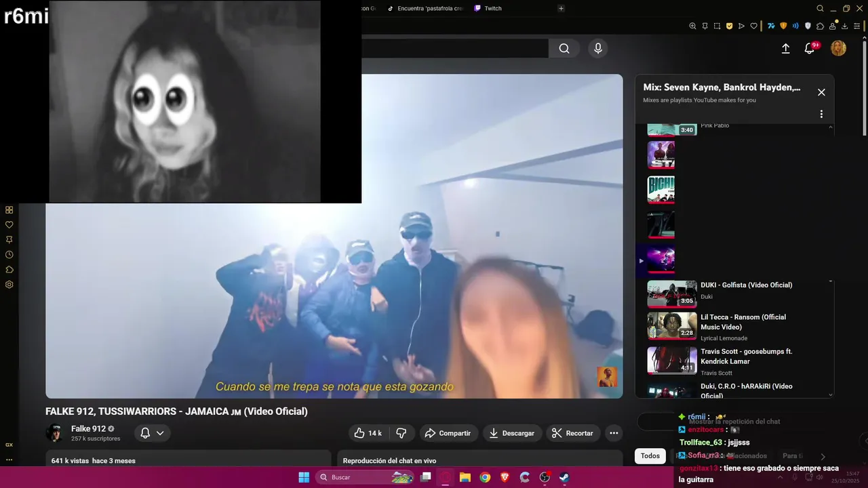Like the video with 14 k thumbs-up

click(x=368, y=433)
